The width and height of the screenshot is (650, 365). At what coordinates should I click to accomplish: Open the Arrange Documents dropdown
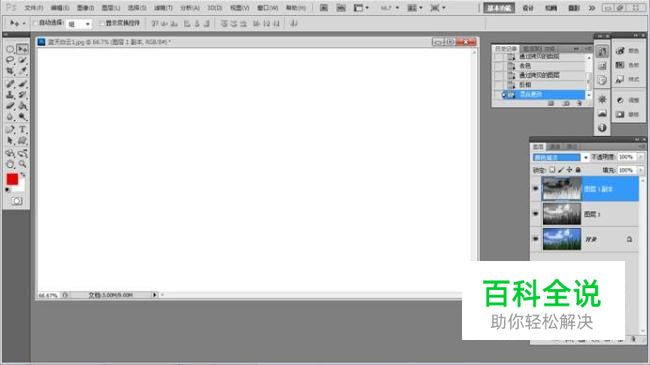pos(414,8)
